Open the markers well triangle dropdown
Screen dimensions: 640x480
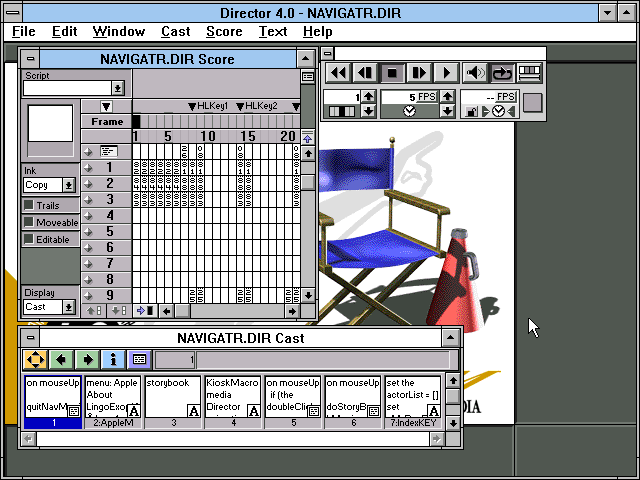(x=106, y=107)
